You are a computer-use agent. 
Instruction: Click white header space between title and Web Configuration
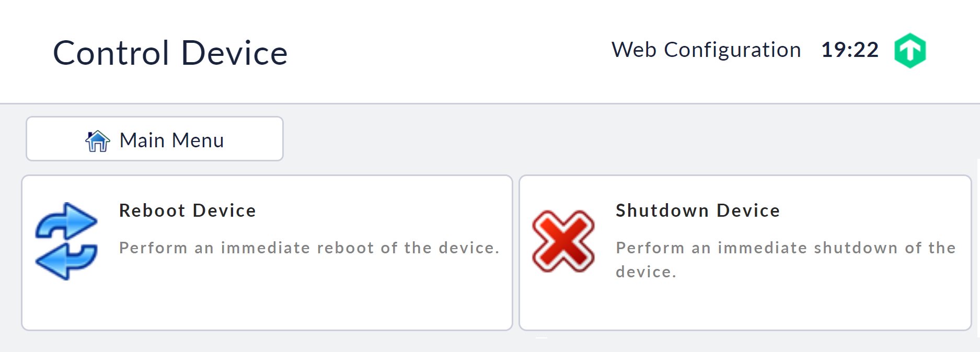(449, 52)
